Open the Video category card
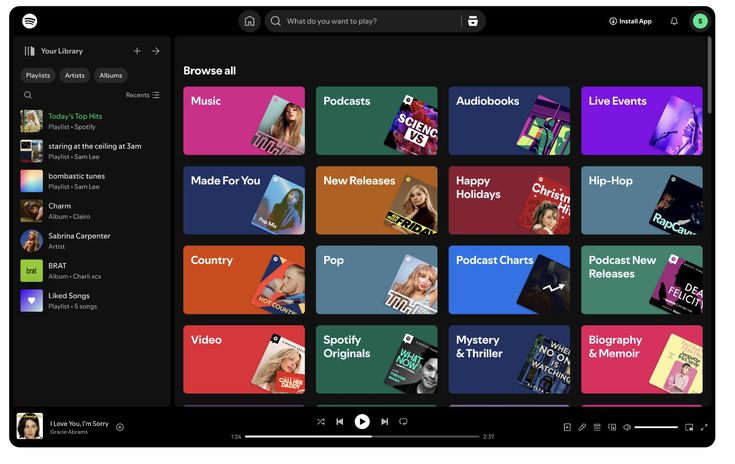This screenshot has height=464, width=735. (244, 359)
